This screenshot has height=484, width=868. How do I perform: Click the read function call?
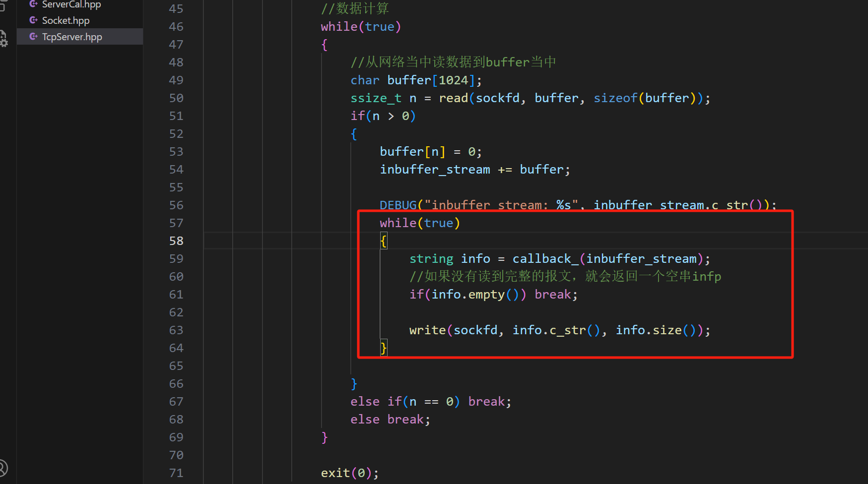[453, 98]
